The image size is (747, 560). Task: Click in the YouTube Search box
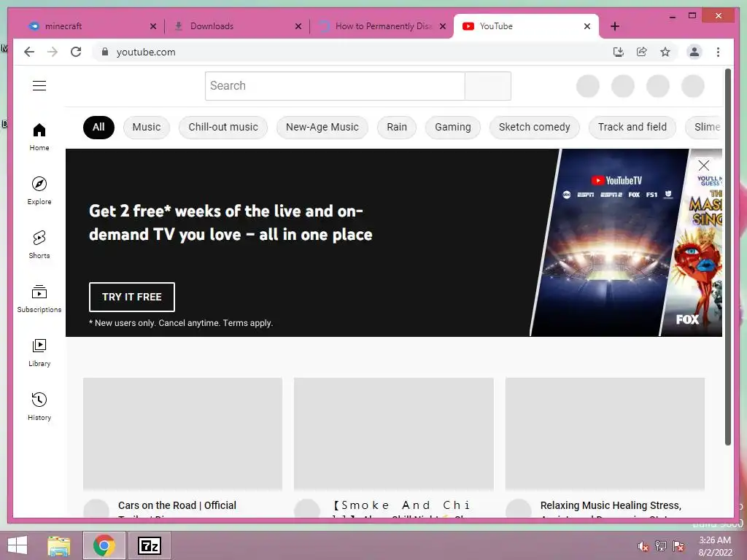tap(335, 86)
